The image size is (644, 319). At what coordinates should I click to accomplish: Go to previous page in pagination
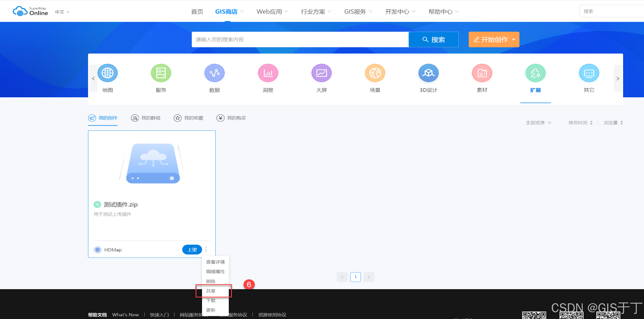[x=342, y=277]
